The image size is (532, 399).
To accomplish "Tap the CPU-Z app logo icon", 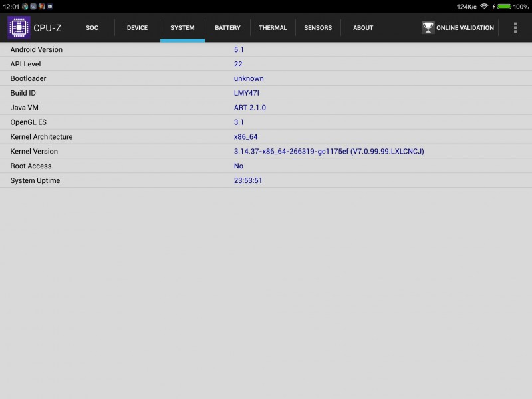I will (19, 27).
